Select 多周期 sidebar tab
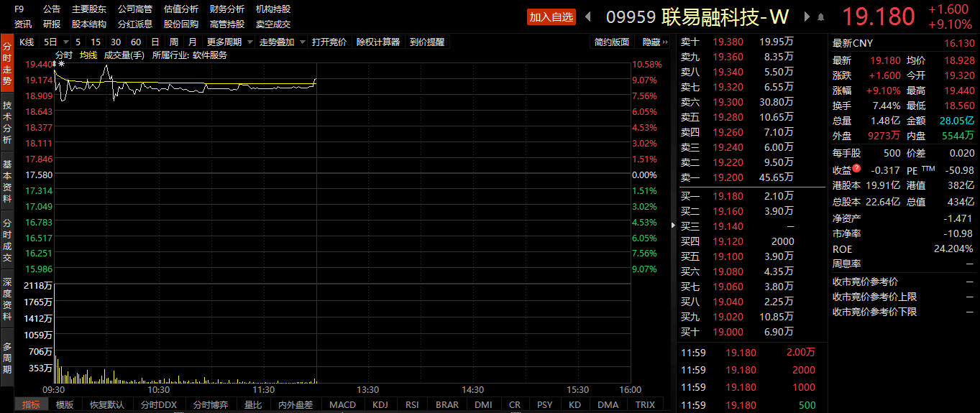 click(6, 357)
